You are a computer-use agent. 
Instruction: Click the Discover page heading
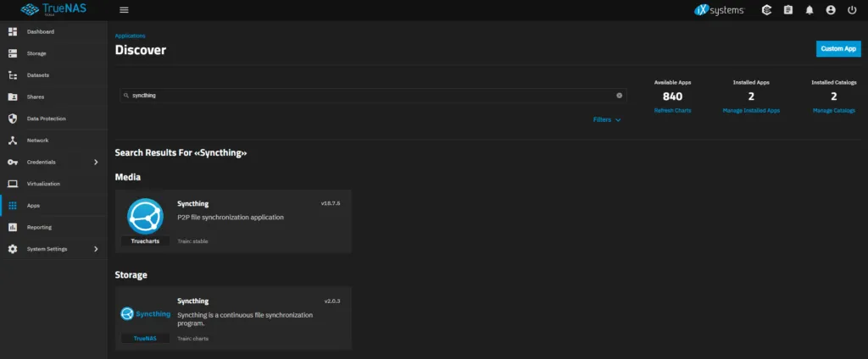click(x=140, y=50)
